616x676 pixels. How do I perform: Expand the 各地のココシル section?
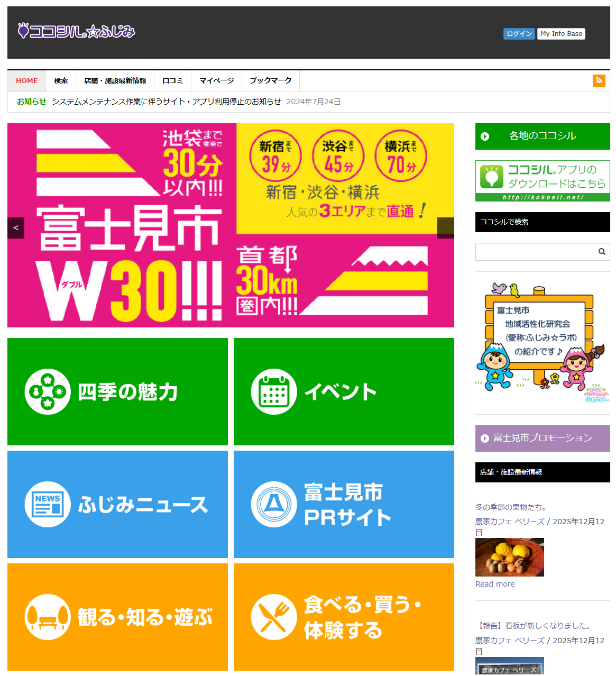point(543,136)
